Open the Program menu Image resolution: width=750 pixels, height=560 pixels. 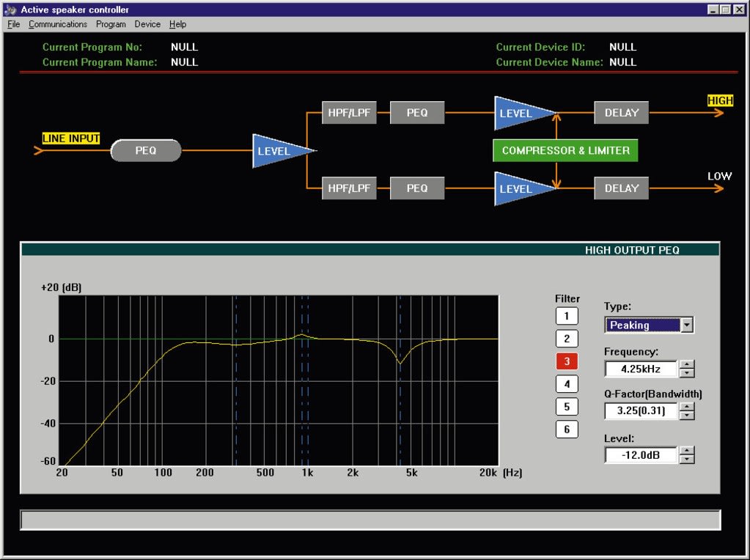coord(111,24)
